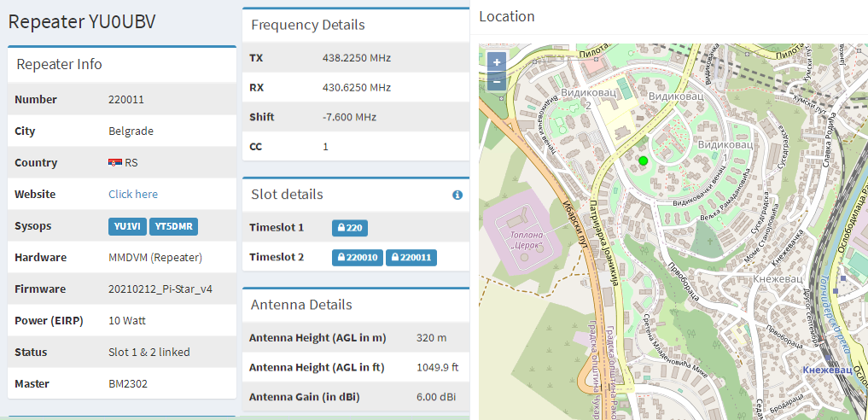The image size is (868, 420).
Task: Click the Serbian flag next to RS
Action: pyautogui.click(x=114, y=163)
